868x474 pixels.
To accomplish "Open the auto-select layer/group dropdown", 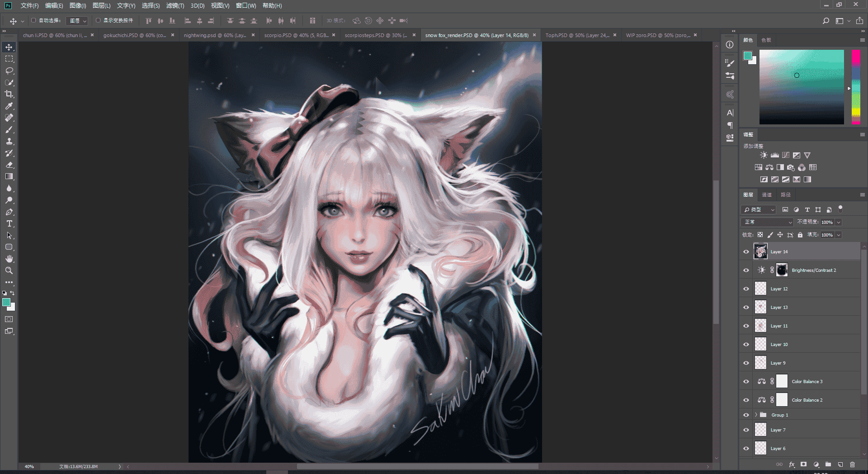I will tap(76, 21).
